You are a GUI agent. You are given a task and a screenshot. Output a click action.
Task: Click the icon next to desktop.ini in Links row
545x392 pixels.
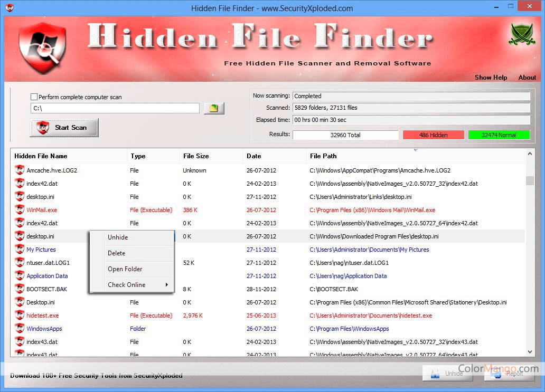[20, 196]
